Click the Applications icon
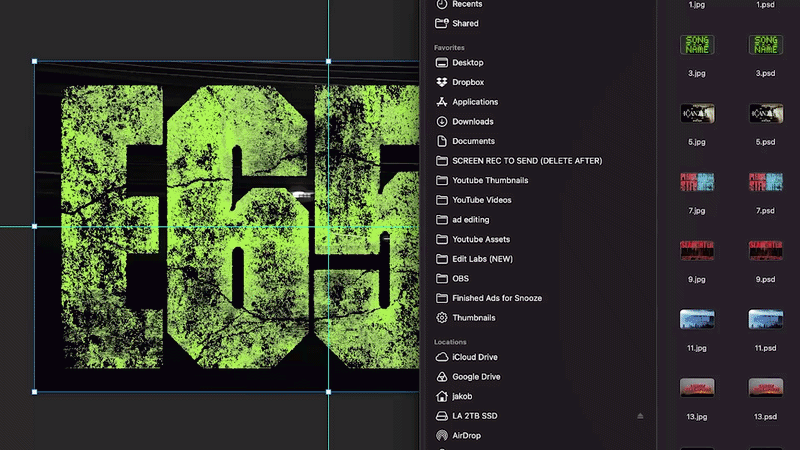800x450 pixels. [x=442, y=102]
